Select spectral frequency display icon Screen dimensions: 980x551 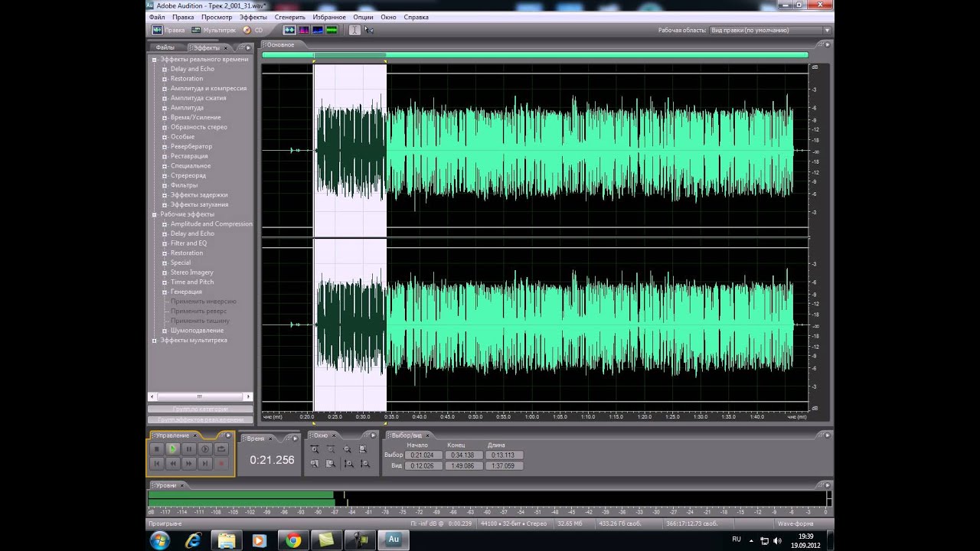point(304,30)
